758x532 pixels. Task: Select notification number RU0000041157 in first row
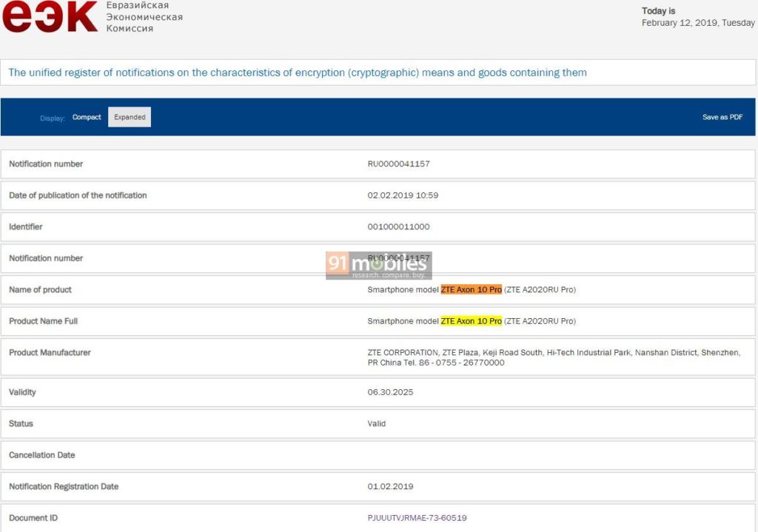pos(398,164)
